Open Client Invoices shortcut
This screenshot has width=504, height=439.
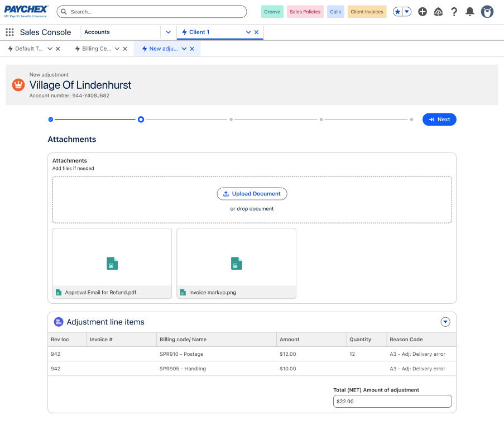[367, 12]
